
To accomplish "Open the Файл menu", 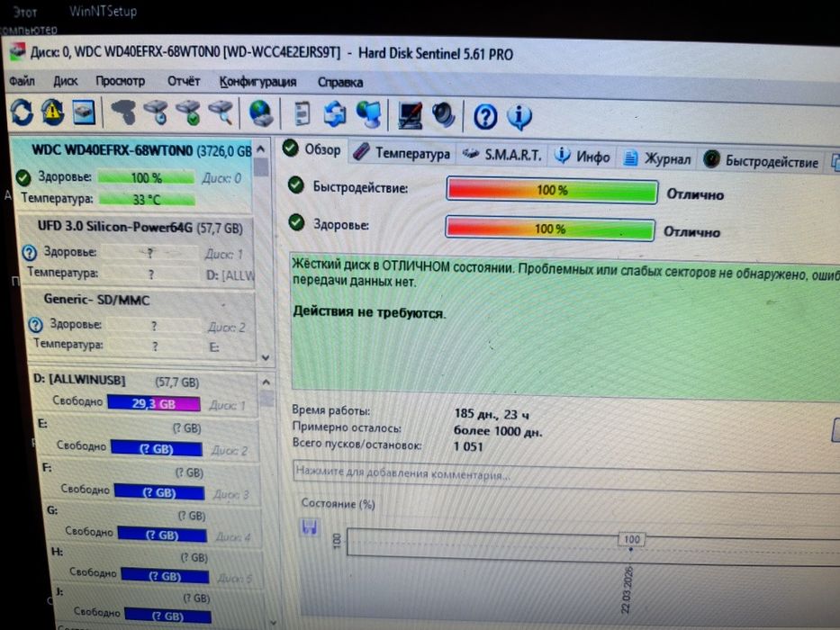I will point(22,80).
